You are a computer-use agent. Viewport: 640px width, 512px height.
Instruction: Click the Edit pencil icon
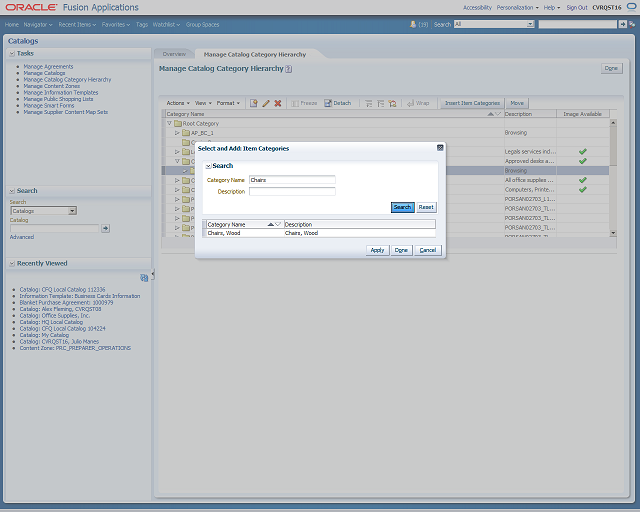pos(266,103)
